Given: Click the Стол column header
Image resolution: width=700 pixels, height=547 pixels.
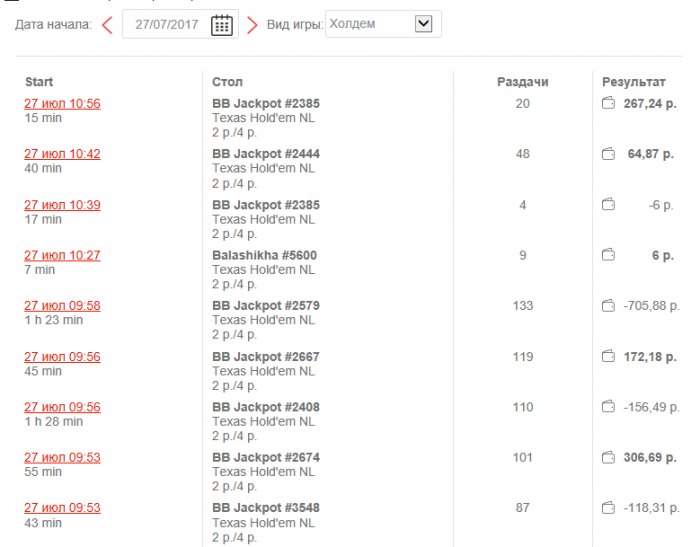Looking at the screenshot, I should pyautogui.click(x=227, y=82).
